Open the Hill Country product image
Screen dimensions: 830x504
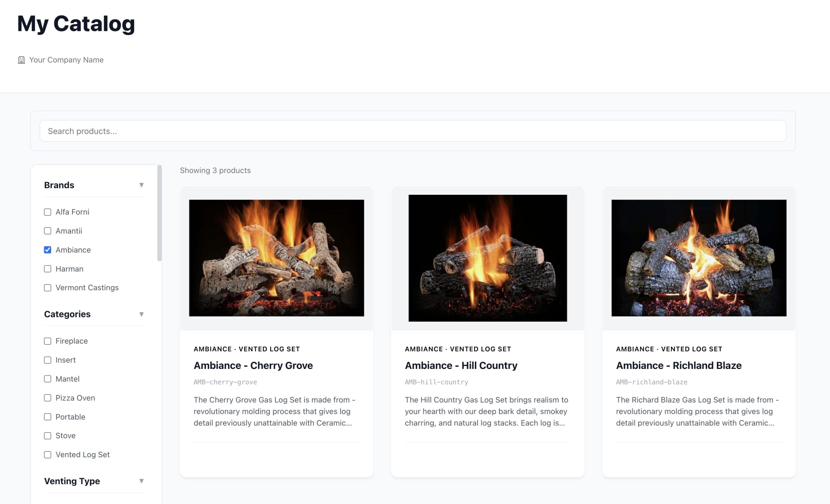point(487,258)
